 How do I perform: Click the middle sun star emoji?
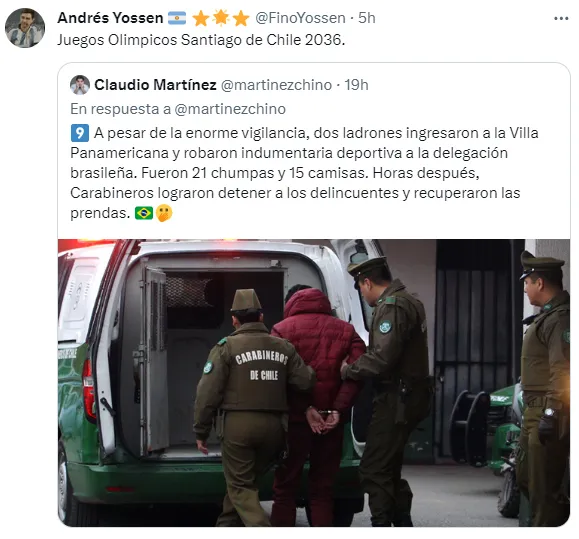point(221,18)
